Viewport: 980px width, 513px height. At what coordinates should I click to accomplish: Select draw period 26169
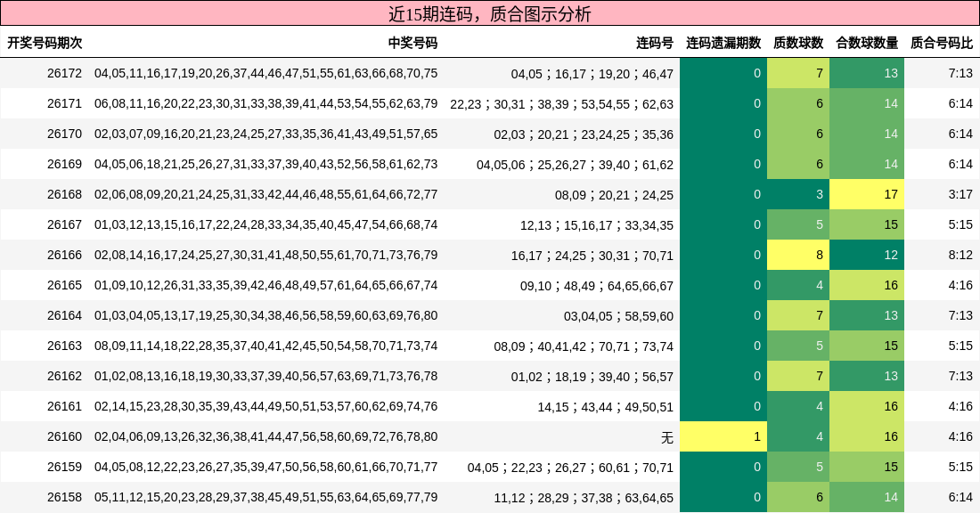tap(64, 164)
